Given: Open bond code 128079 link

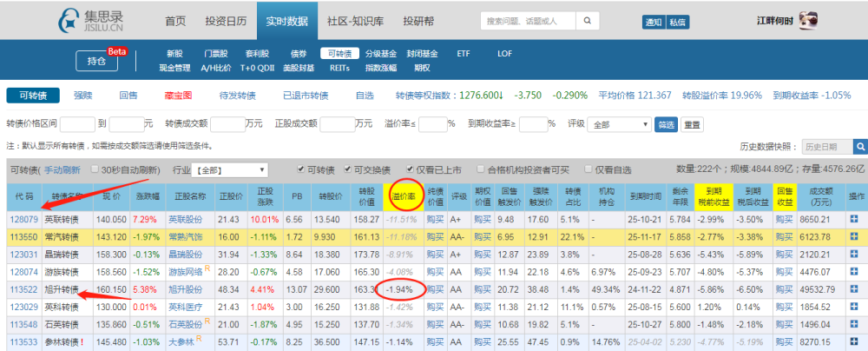Looking at the screenshot, I should (23, 220).
